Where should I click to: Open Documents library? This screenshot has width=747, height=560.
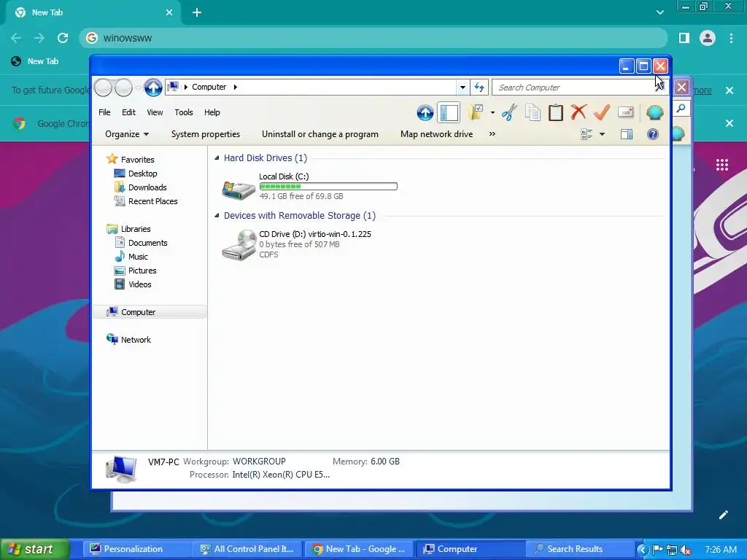pyautogui.click(x=147, y=242)
